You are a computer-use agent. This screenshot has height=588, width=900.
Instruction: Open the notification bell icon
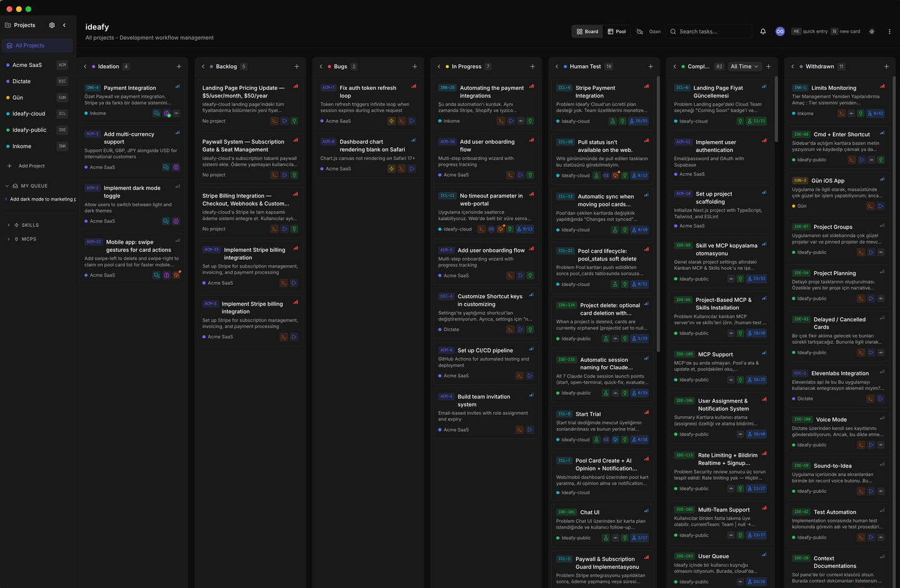[763, 31]
